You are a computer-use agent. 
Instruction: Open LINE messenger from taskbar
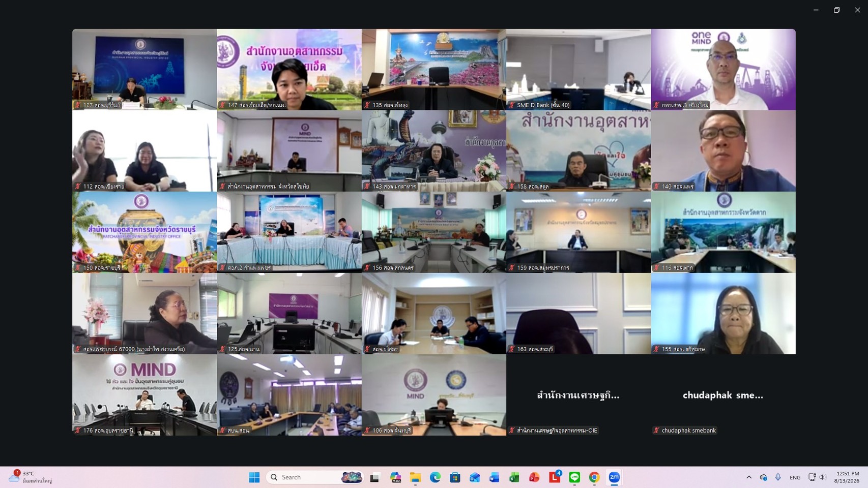click(x=574, y=477)
